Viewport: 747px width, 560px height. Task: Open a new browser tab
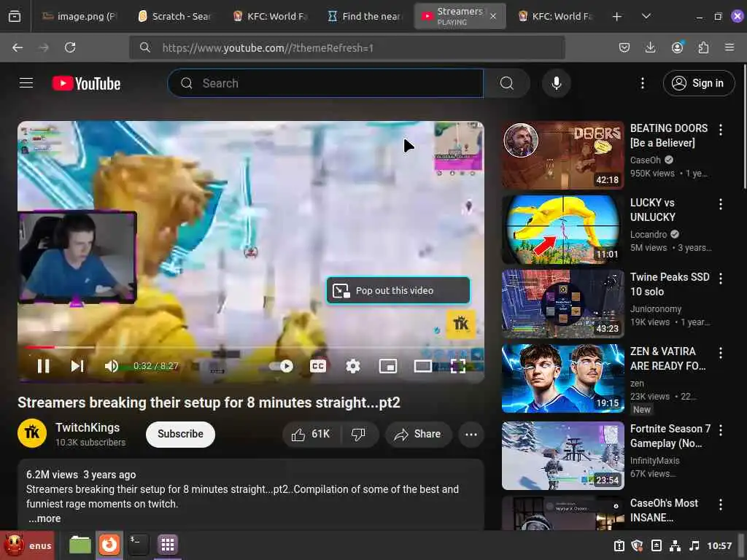pyautogui.click(x=617, y=16)
